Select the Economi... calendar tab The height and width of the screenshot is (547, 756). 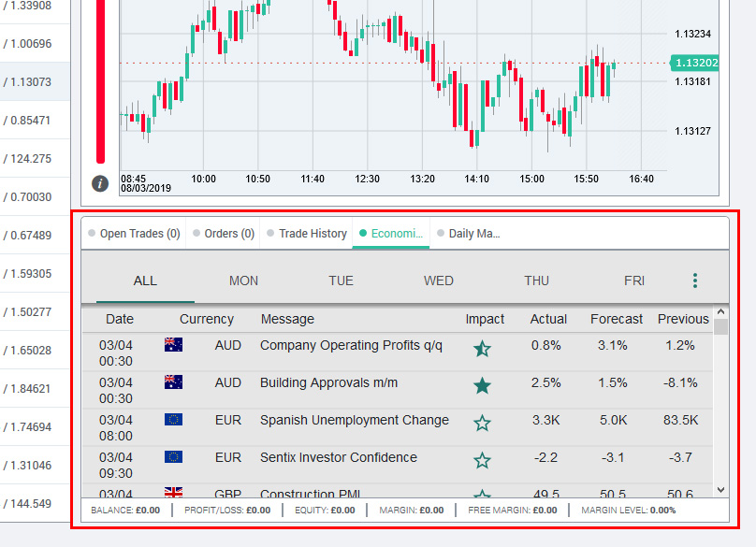(x=391, y=234)
